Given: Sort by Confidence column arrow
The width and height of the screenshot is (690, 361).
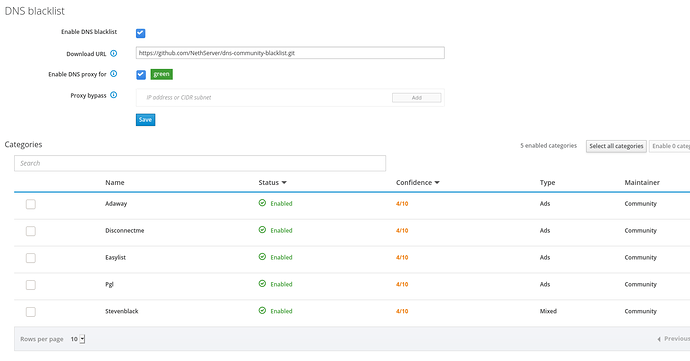Looking at the screenshot, I should [437, 183].
